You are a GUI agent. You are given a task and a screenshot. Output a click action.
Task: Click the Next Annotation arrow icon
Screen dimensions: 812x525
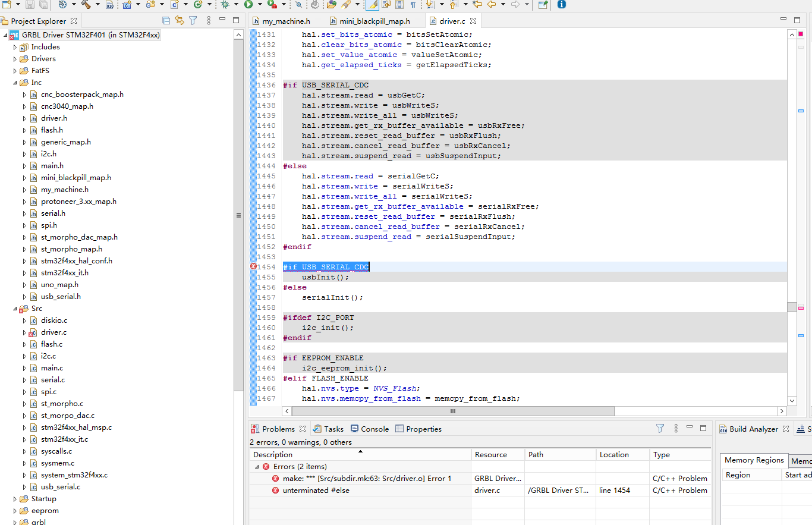(430, 5)
